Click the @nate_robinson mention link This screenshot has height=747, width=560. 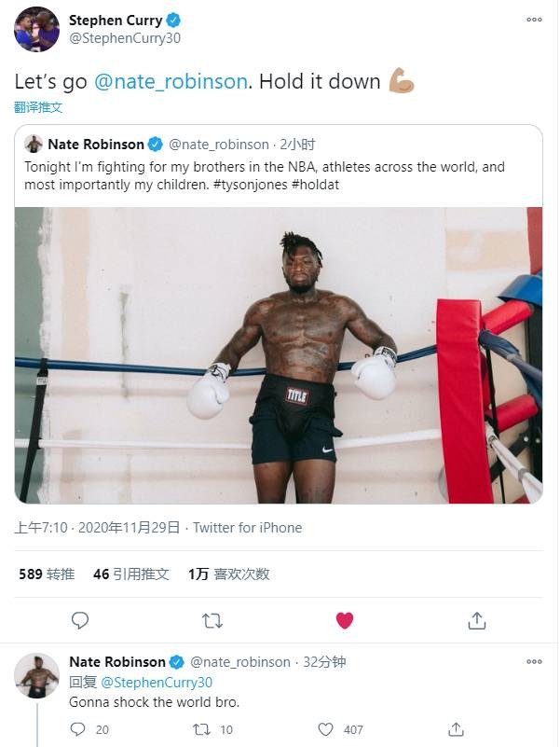pos(171,81)
